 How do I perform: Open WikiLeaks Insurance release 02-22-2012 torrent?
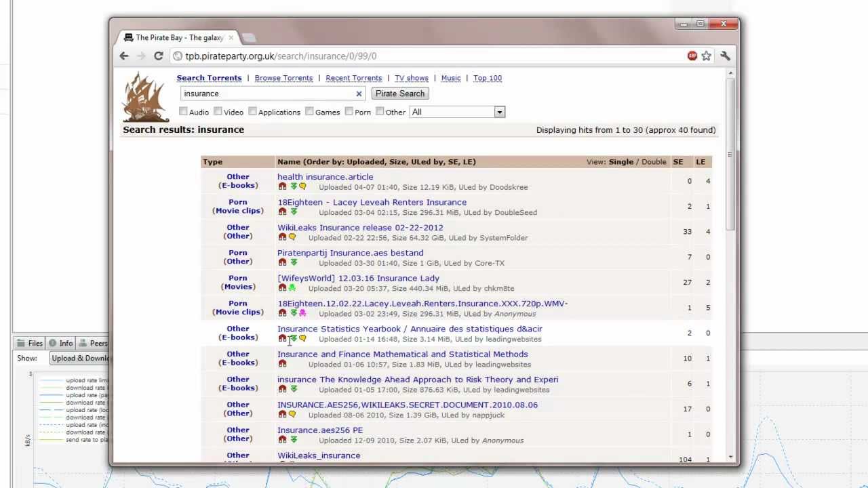coord(360,228)
